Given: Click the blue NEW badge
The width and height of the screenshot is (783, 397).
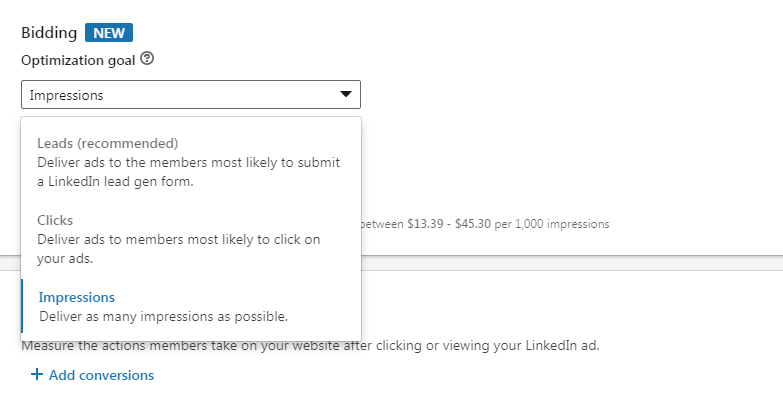Looking at the screenshot, I should pyautogui.click(x=109, y=32).
